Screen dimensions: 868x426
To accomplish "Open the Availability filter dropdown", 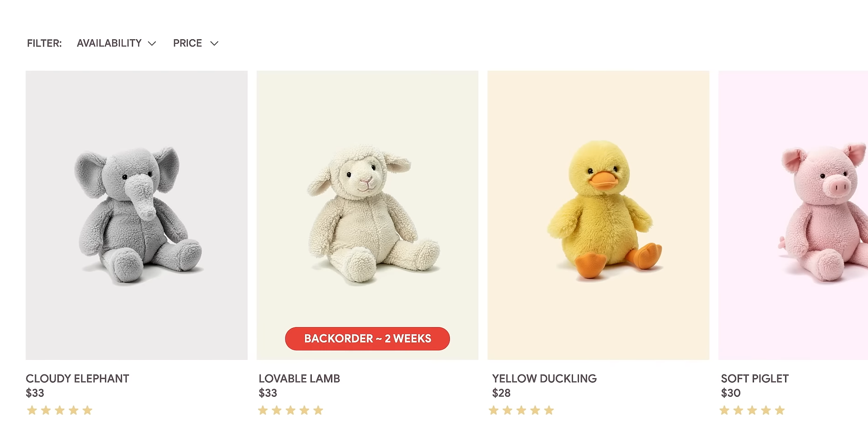I will 116,43.
